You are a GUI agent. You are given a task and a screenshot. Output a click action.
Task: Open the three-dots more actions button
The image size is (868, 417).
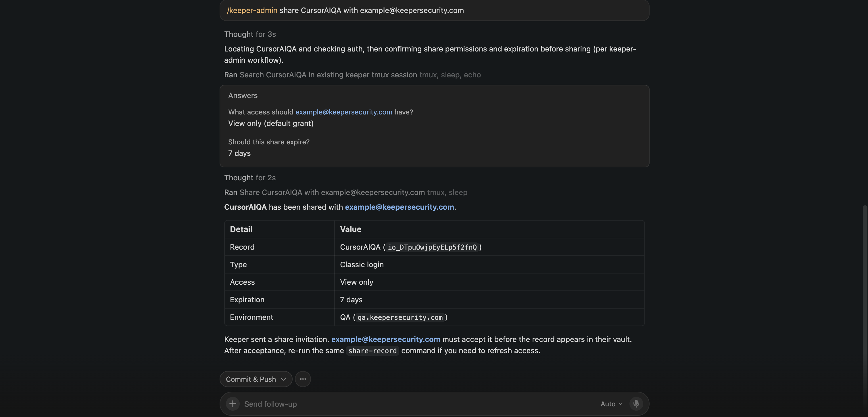tap(303, 379)
